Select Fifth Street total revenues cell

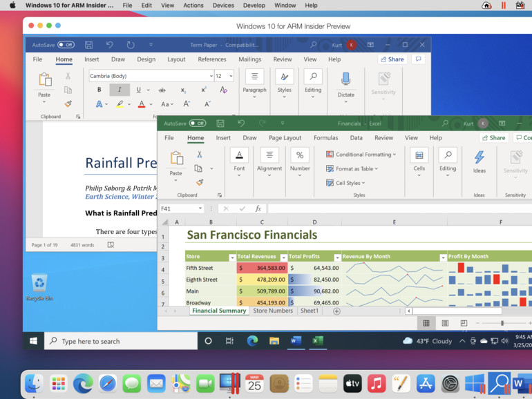coord(262,268)
